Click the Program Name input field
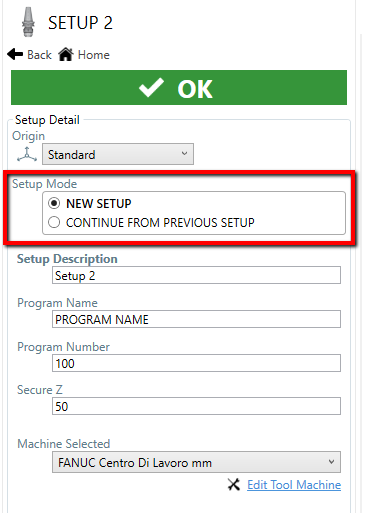This screenshot has width=366, height=513. [196, 319]
